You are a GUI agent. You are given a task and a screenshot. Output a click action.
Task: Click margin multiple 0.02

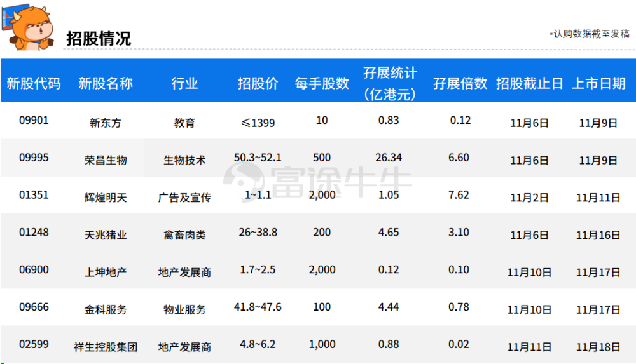pyautogui.click(x=459, y=344)
